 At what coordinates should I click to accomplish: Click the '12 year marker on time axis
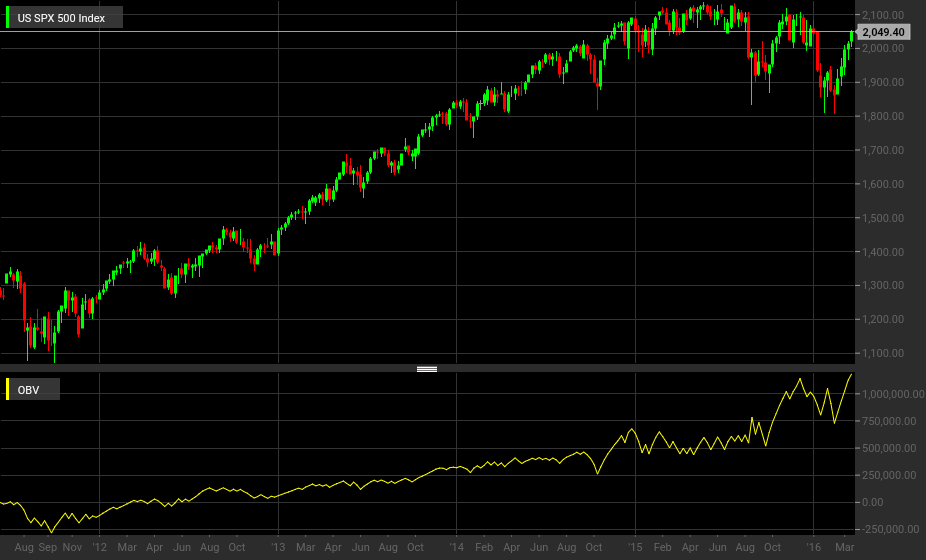coord(99,547)
